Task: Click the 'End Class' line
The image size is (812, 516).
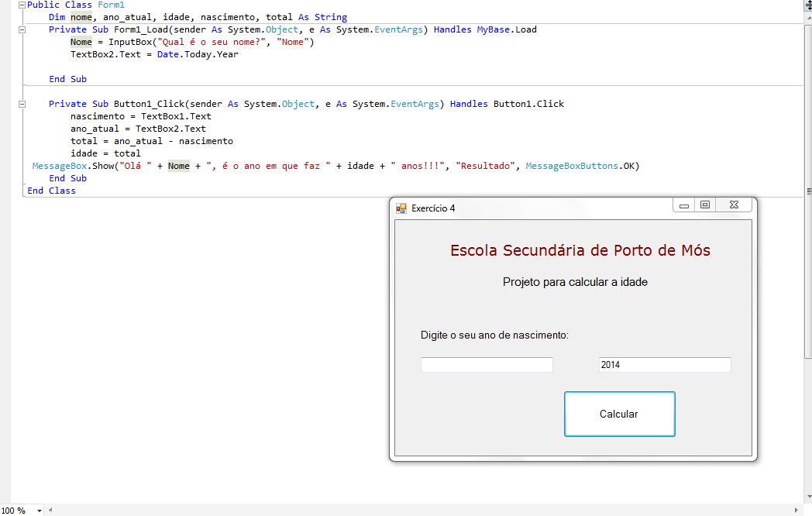Action: tap(51, 191)
